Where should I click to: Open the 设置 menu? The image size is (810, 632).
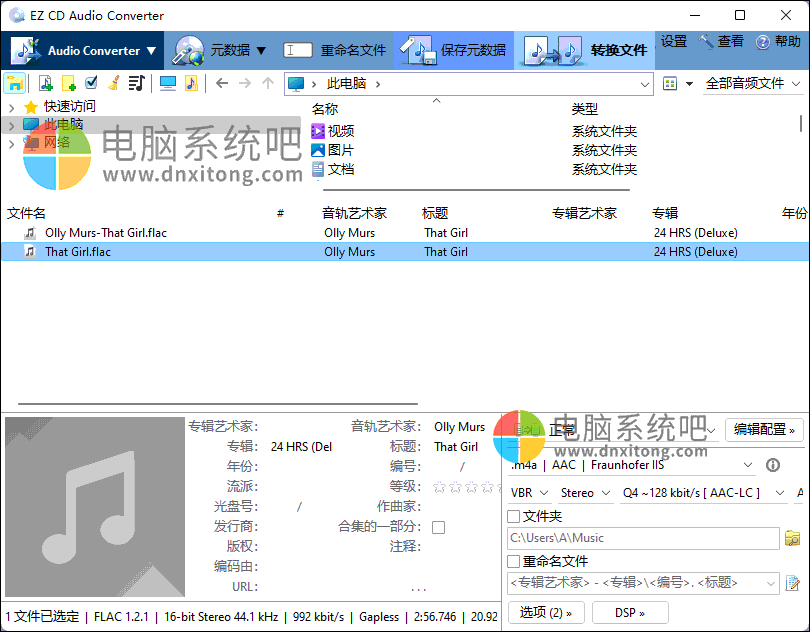(x=674, y=41)
